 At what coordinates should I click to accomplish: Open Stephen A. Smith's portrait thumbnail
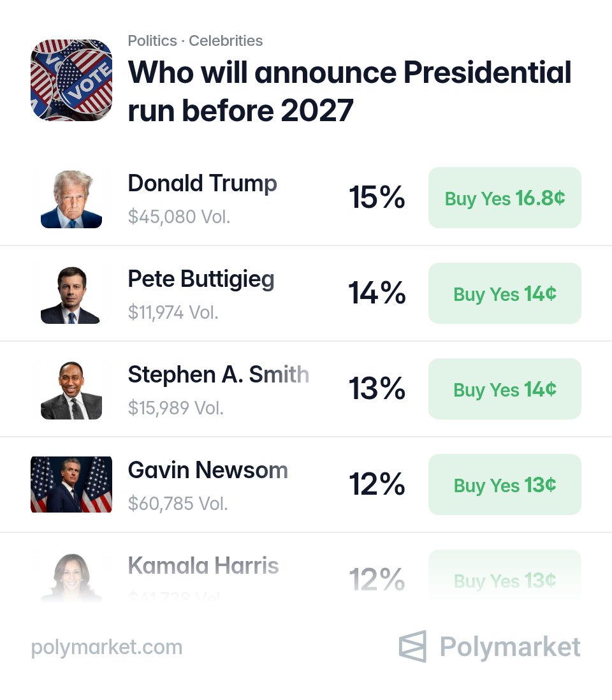click(x=71, y=390)
